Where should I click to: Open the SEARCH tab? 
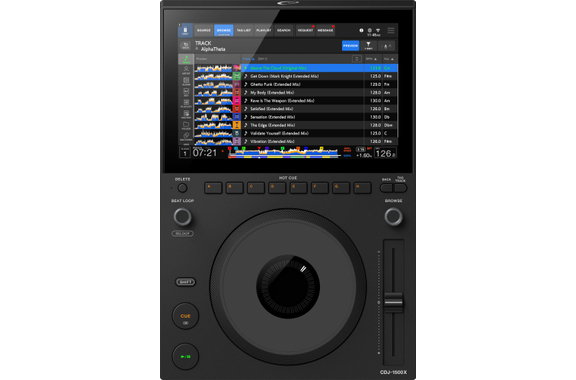[284, 31]
